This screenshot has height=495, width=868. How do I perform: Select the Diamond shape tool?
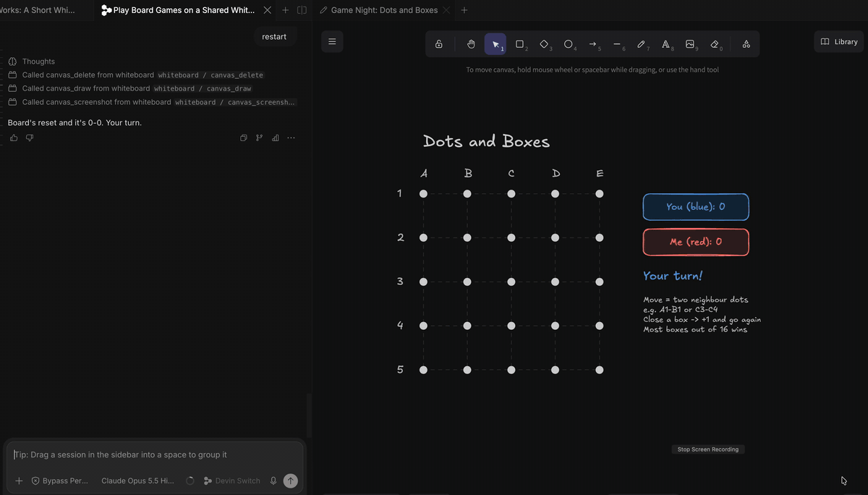pyautogui.click(x=544, y=44)
